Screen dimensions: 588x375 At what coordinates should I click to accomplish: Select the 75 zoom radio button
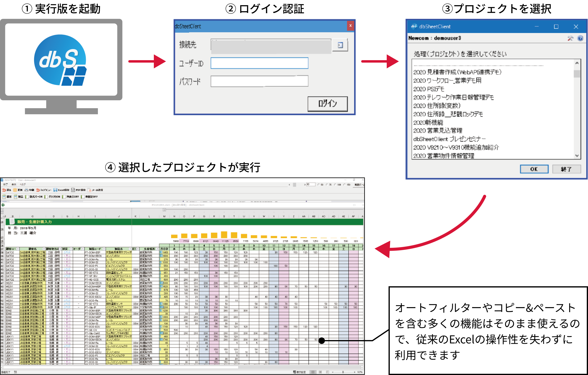(x=327, y=185)
